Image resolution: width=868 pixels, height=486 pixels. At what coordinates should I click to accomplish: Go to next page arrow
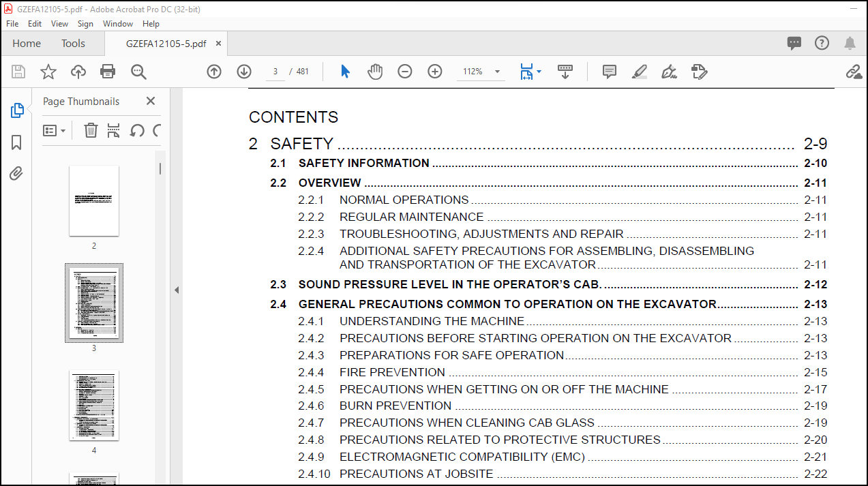[244, 72]
